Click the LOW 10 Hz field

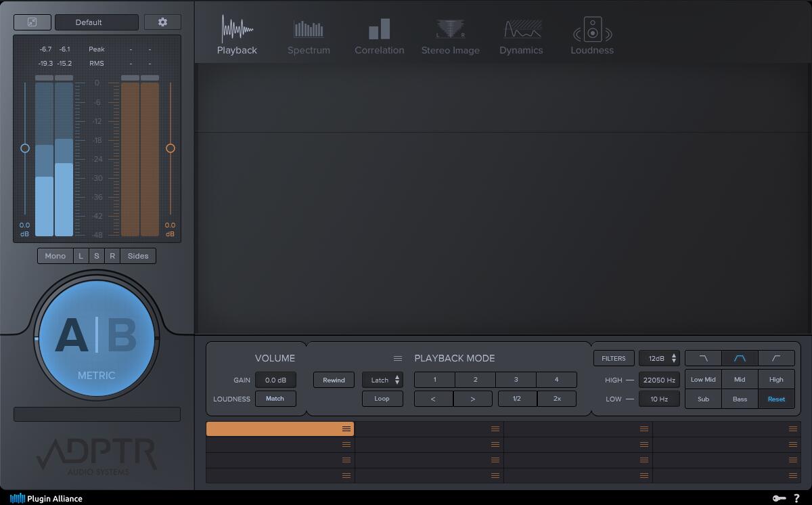[x=659, y=399]
